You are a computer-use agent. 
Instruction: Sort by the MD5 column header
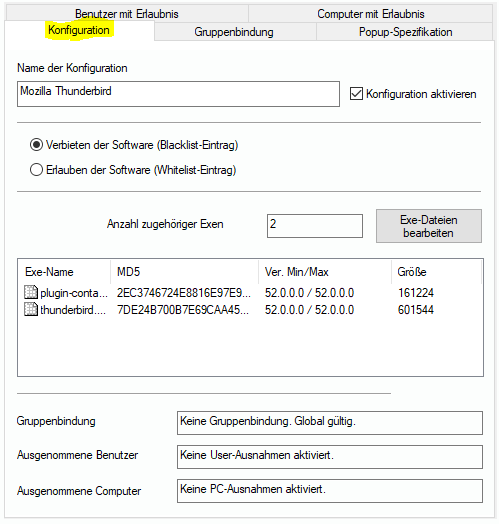point(184,272)
